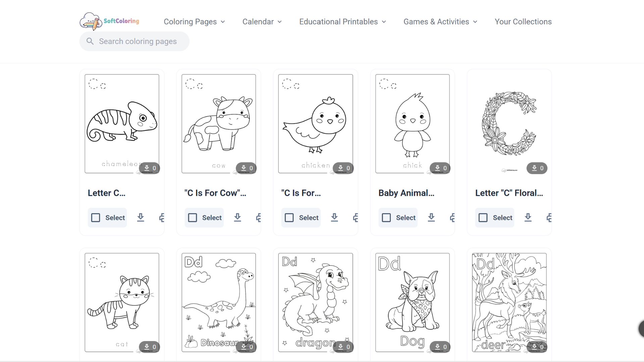Screen dimensions: 644x362
Task: Go to Your Collections
Action: pos(523,22)
